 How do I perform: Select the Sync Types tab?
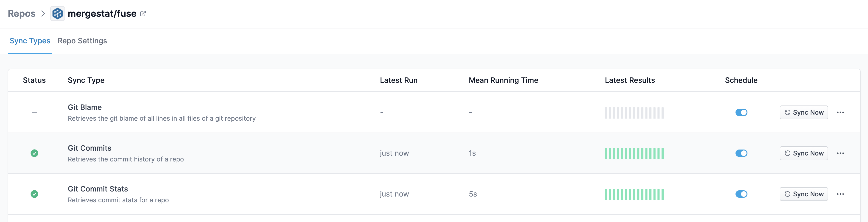(30, 41)
